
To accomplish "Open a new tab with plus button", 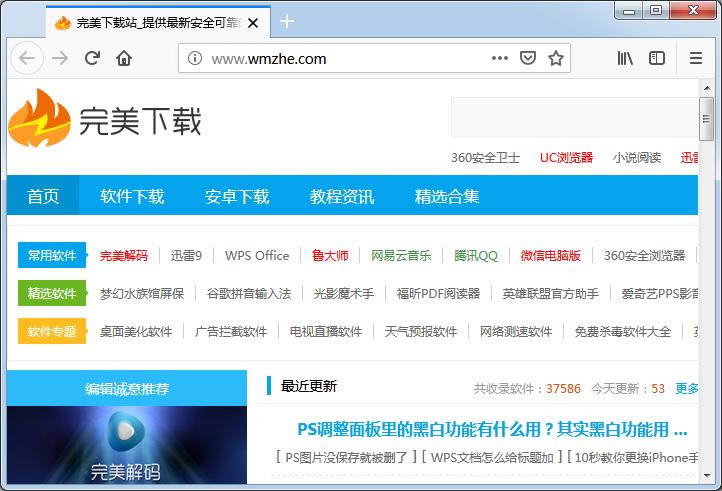I will pyautogui.click(x=286, y=21).
